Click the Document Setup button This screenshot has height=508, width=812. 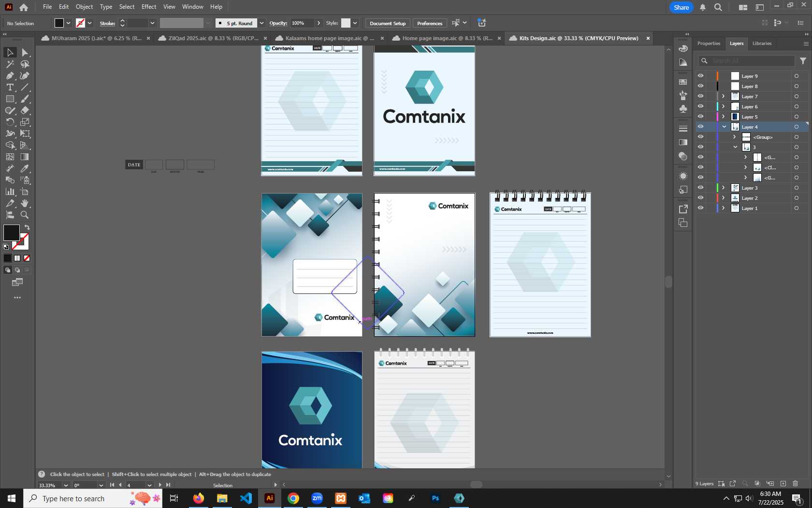coord(388,23)
